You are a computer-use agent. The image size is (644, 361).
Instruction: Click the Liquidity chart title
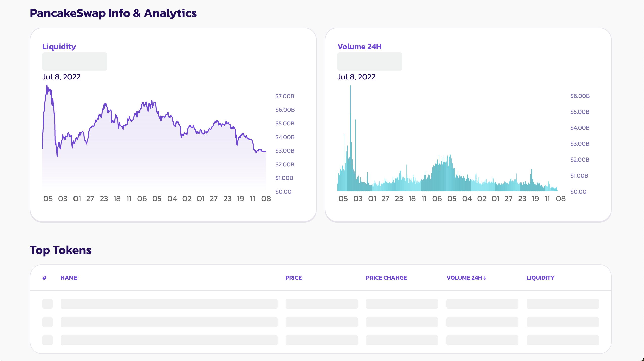(59, 47)
